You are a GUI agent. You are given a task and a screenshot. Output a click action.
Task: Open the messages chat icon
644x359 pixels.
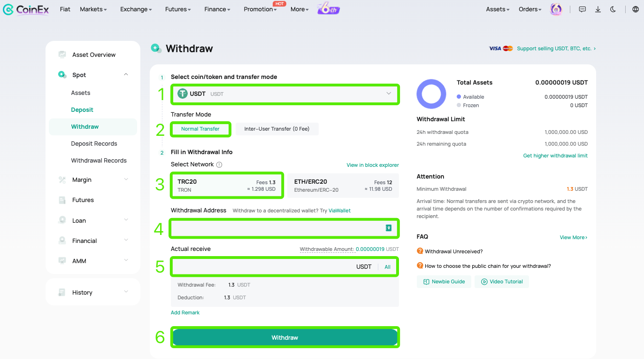point(583,9)
